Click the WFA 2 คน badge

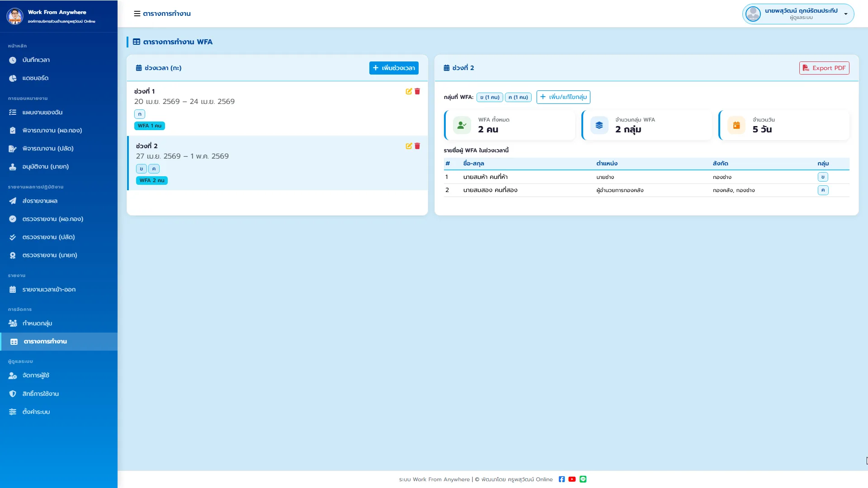[x=152, y=181]
